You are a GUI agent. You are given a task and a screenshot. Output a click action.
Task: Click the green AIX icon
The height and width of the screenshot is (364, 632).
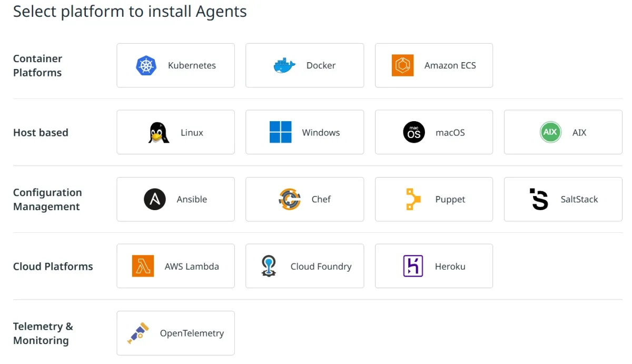(x=550, y=132)
